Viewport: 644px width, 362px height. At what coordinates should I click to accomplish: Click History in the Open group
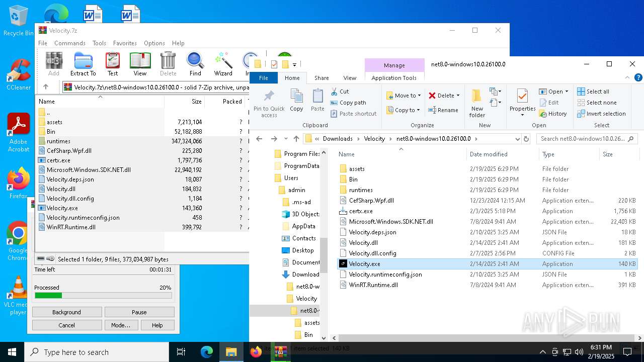pos(553,114)
